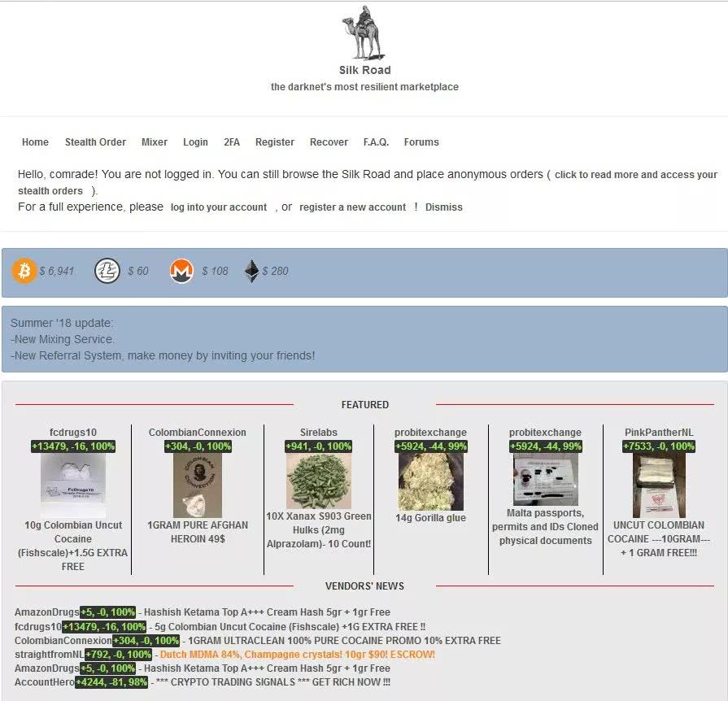
Task: Open '1GRAM ULTRACLEAN 100% PURE COCAINE PROMO' news item
Action: [344, 641]
